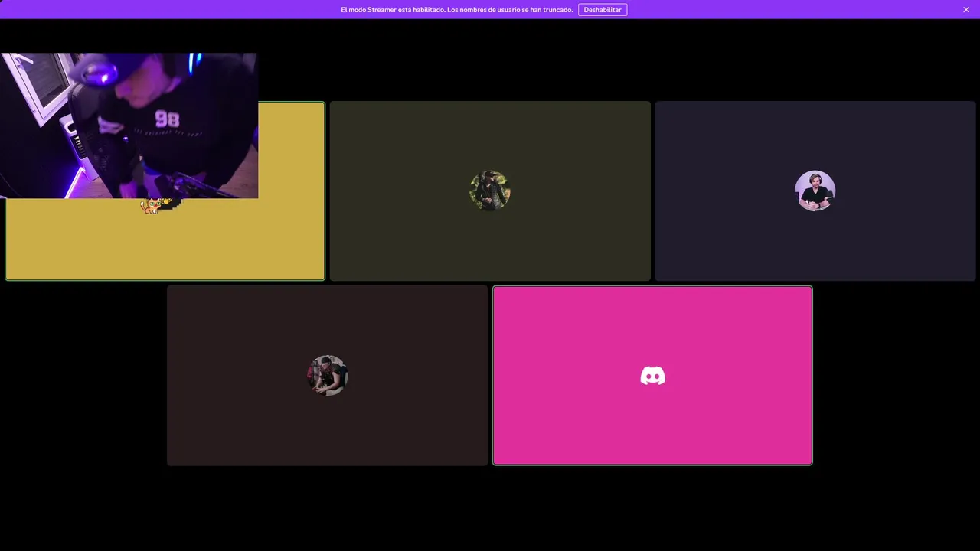
Task: Click the Deshabilitar button in banner
Action: (x=603, y=10)
